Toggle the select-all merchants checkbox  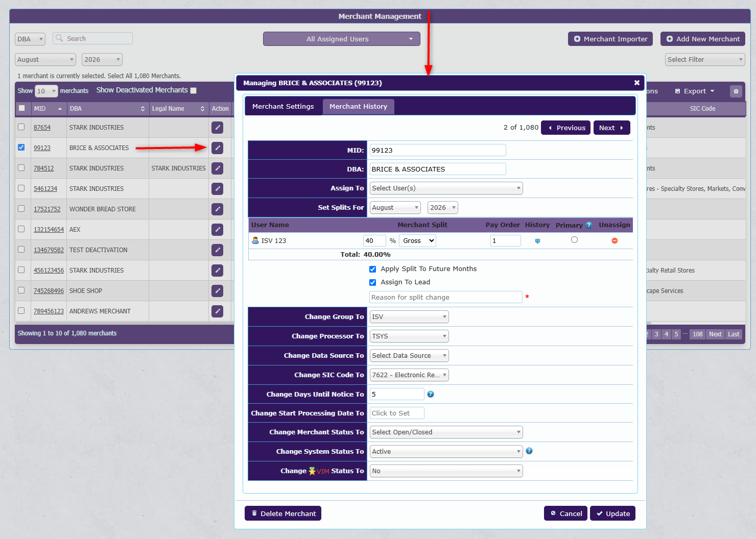pos(22,108)
